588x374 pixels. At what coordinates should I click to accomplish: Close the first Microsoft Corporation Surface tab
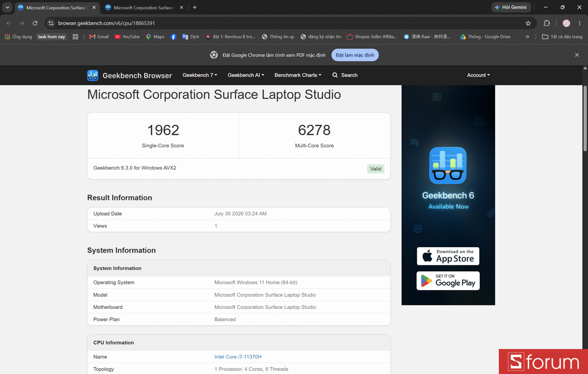click(94, 7)
